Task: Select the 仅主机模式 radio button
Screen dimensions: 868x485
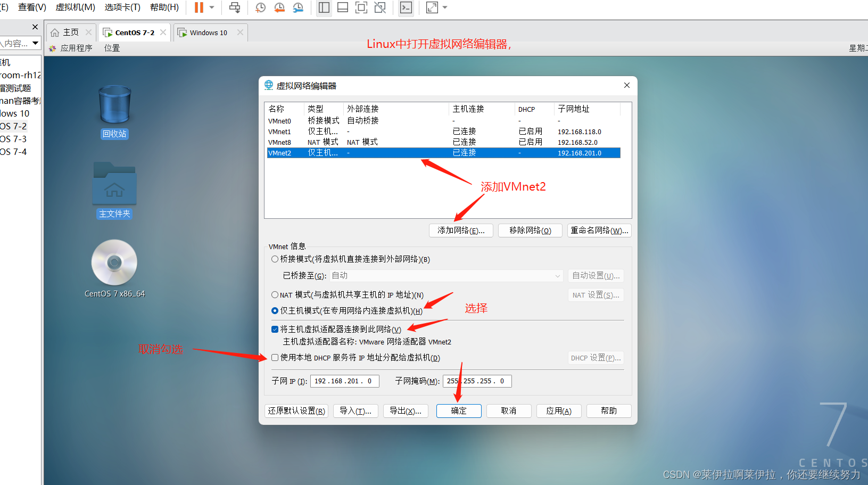Action: 275,311
